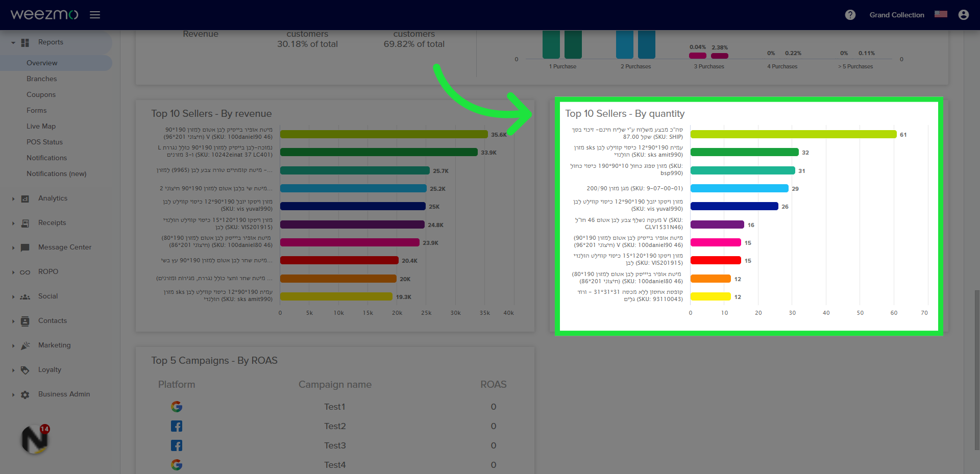This screenshot has width=980, height=474.
Task: Select Overview in the Reports menu
Action: [x=56, y=63]
